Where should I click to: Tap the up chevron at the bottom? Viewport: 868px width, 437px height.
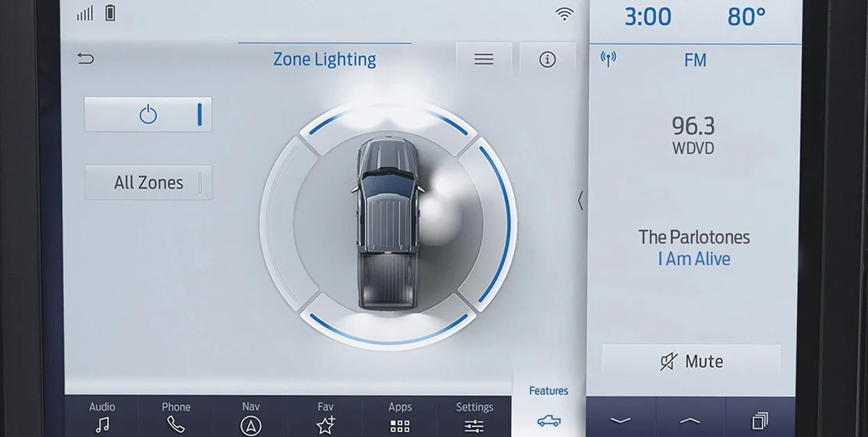[x=690, y=420]
